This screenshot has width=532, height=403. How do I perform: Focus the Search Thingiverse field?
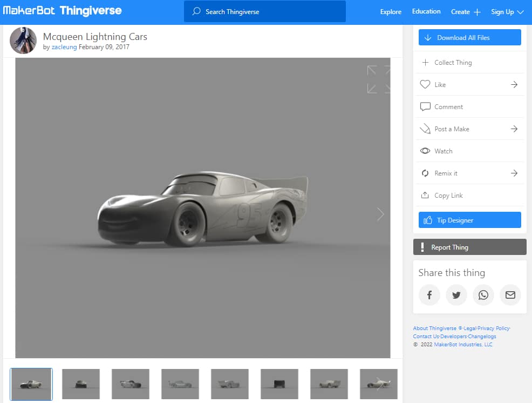(264, 11)
